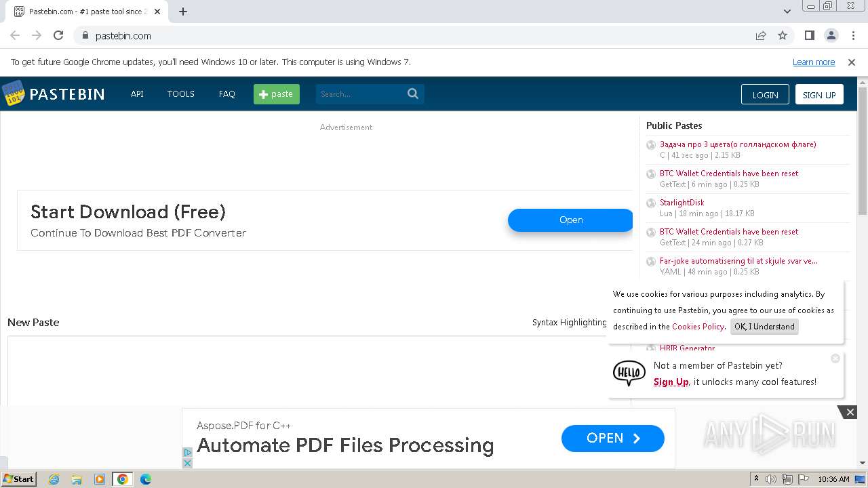The height and width of the screenshot is (488, 868).
Task: Open Chrome side panel icon
Action: click(810, 35)
